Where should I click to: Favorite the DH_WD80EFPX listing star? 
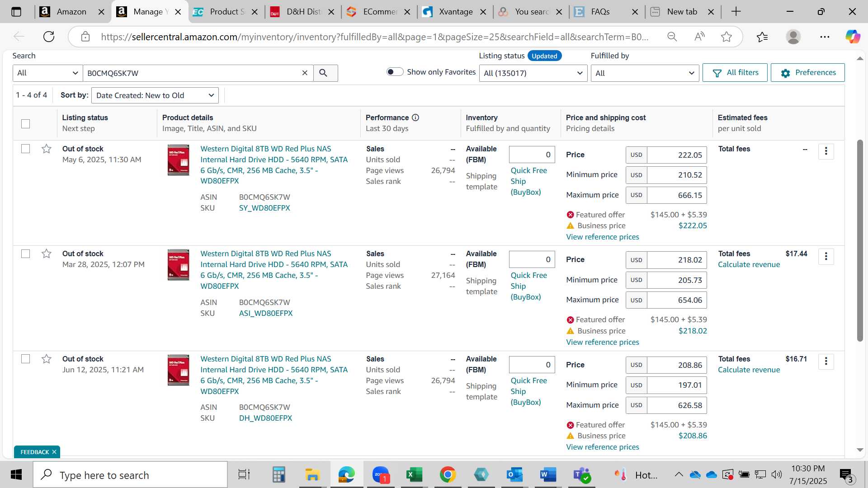(x=46, y=359)
